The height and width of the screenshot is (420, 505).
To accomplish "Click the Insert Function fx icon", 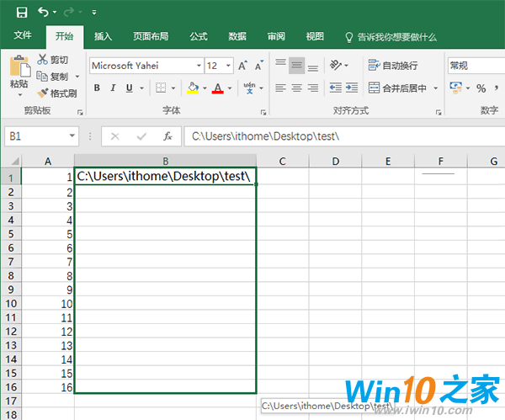I will (x=168, y=136).
